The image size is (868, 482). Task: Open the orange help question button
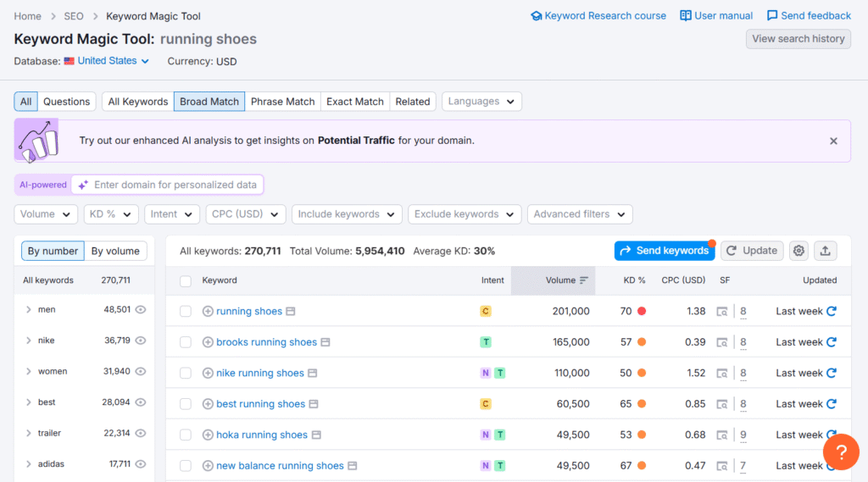(x=841, y=452)
